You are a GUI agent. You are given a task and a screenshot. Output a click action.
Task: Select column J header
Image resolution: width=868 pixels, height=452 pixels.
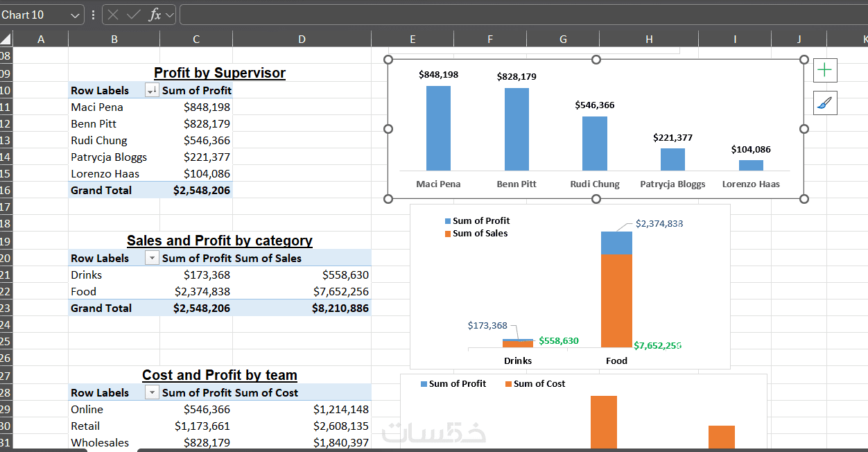tap(799, 40)
